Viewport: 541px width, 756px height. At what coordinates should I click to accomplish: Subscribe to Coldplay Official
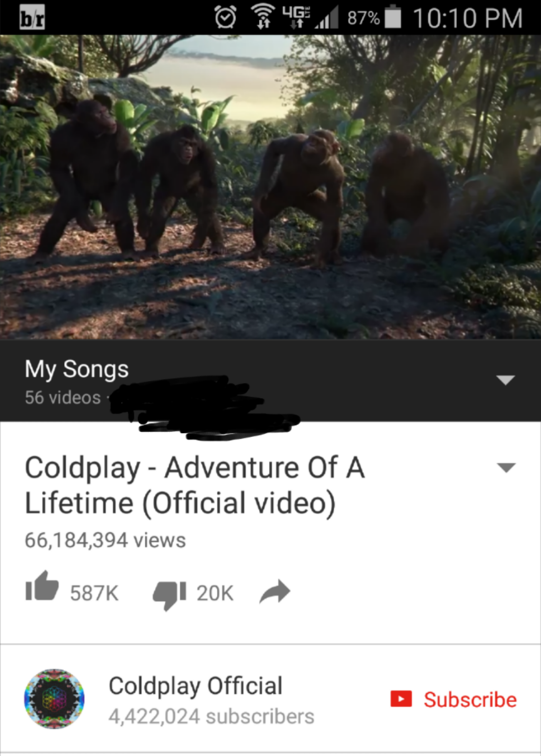453,699
